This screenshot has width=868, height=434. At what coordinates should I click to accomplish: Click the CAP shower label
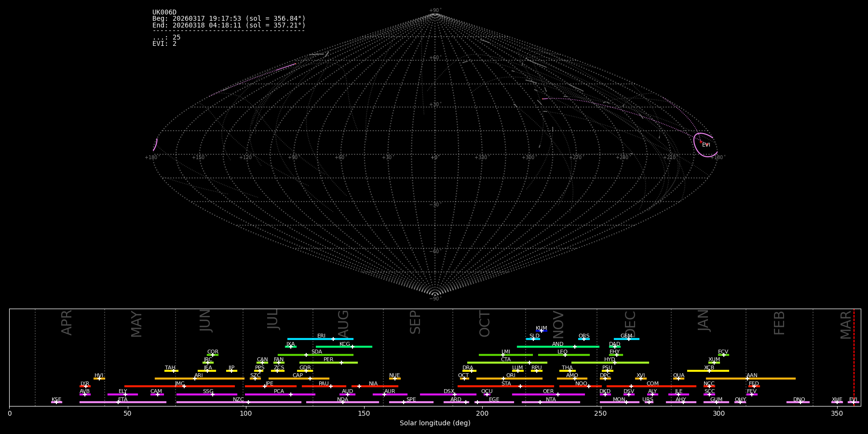[x=298, y=375]
